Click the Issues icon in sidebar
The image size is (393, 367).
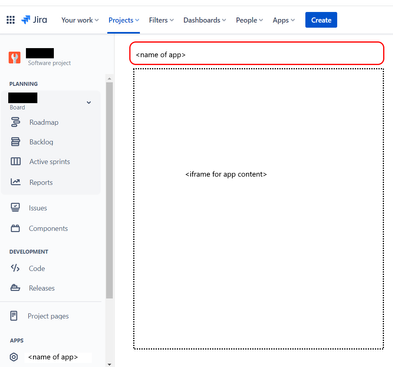tap(15, 208)
